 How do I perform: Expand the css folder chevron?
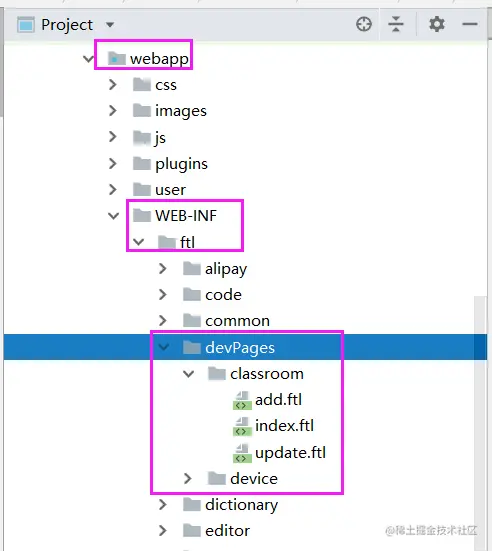coord(112,85)
